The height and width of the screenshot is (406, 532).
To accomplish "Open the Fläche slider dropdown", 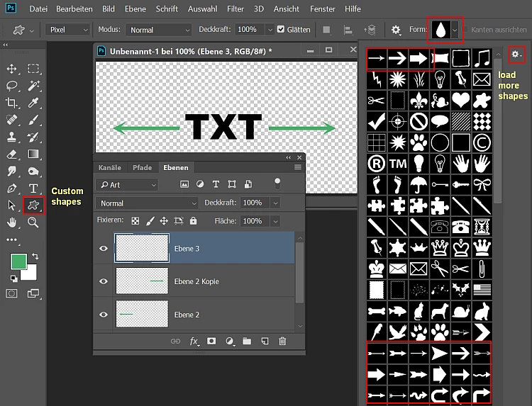I will (x=275, y=221).
